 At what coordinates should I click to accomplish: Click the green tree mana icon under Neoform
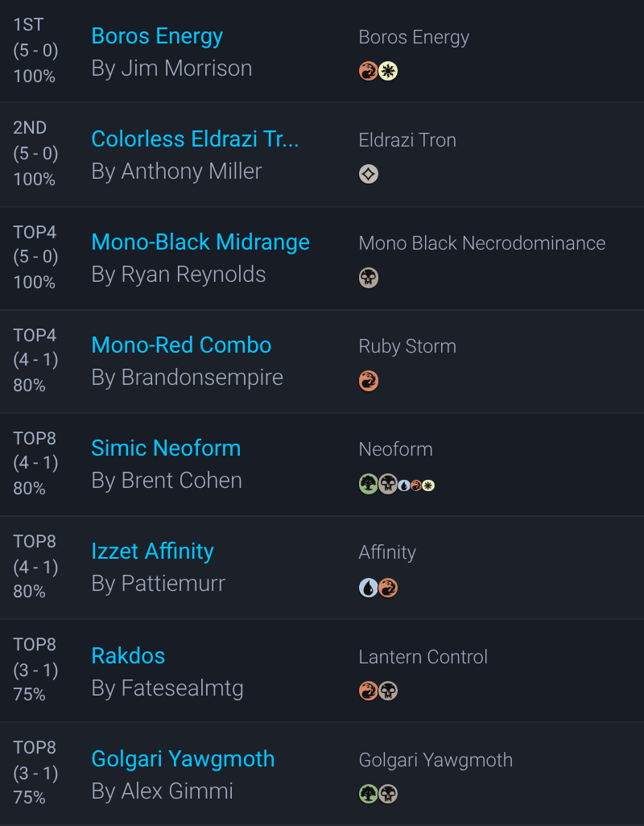coord(369,484)
